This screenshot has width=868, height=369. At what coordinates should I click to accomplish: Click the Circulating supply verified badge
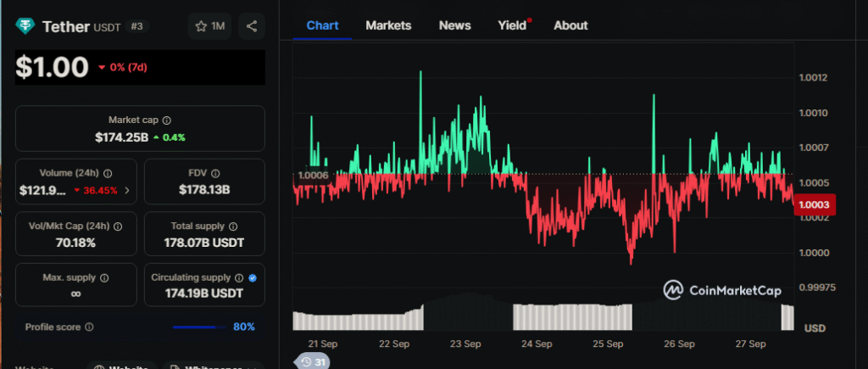[x=253, y=278]
